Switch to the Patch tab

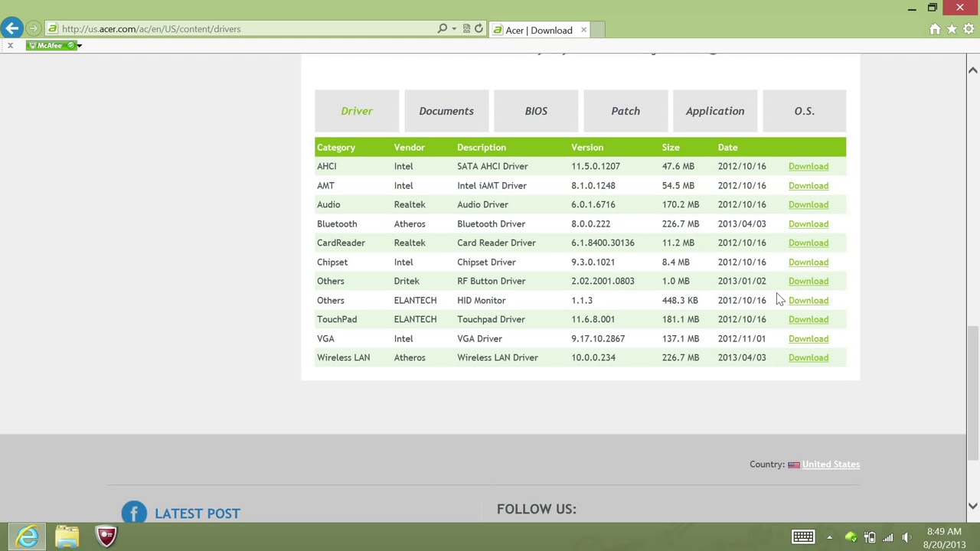click(x=626, y=111)
